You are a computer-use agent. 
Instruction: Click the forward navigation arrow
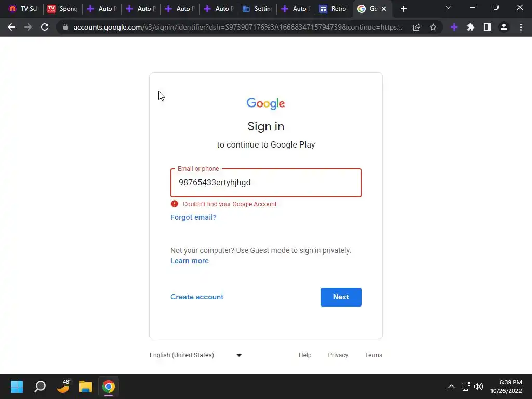click(x=28, y=27)
